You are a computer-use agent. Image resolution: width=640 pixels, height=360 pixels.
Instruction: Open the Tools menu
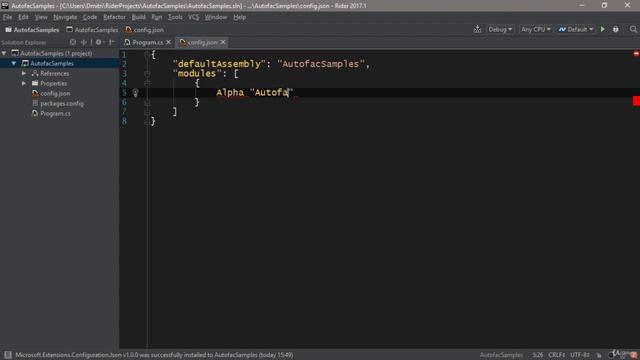tap(175, 17)
